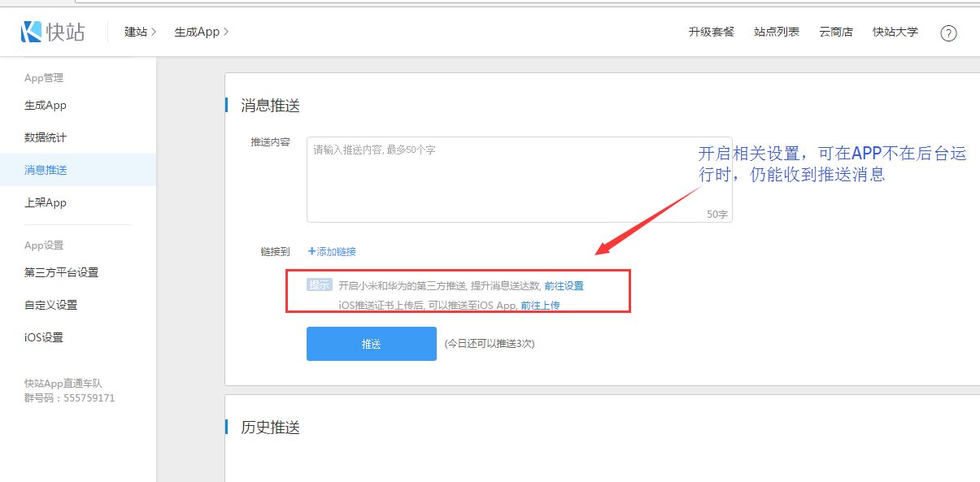Image resolution: width=980 pixels, height=482 pixels.
Task: Open 第三方平台设置 in the sidebar
Action: point(61,272)
